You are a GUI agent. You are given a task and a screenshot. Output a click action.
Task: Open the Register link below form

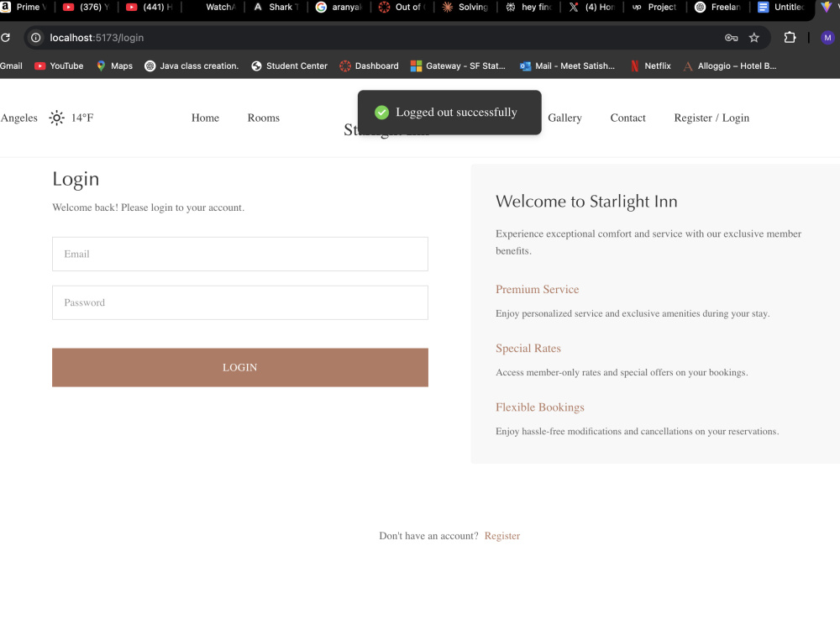502,536
